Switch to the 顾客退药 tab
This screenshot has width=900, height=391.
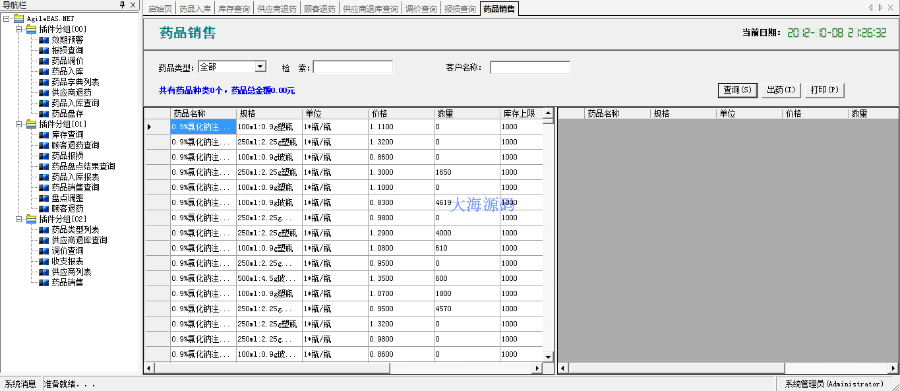(320, 9)
